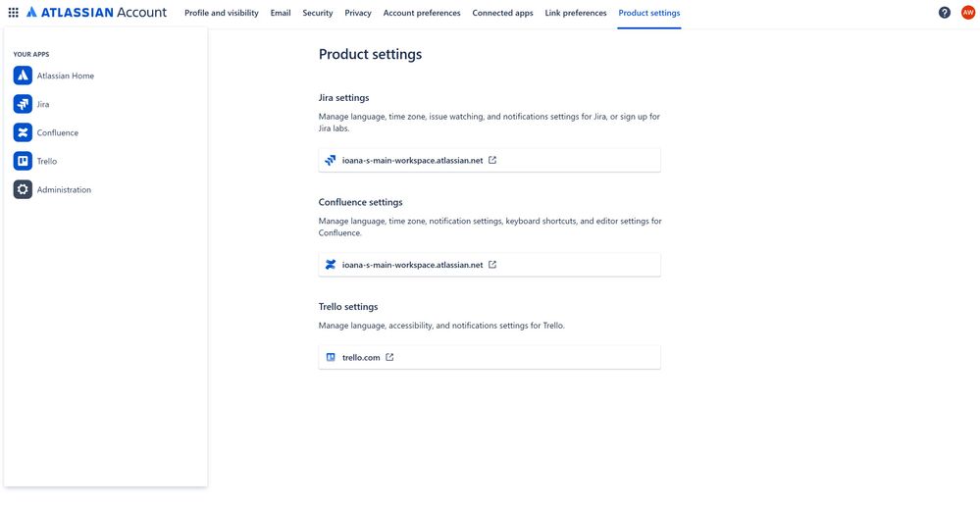Open Account preferences tab
The width and height of the screenshot is (980, 507).
(422, 13)
